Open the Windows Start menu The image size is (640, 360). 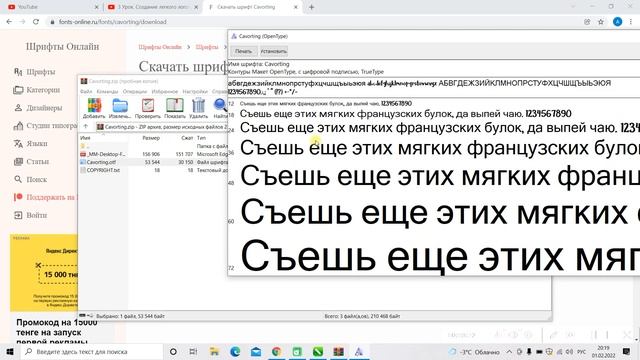10,351
